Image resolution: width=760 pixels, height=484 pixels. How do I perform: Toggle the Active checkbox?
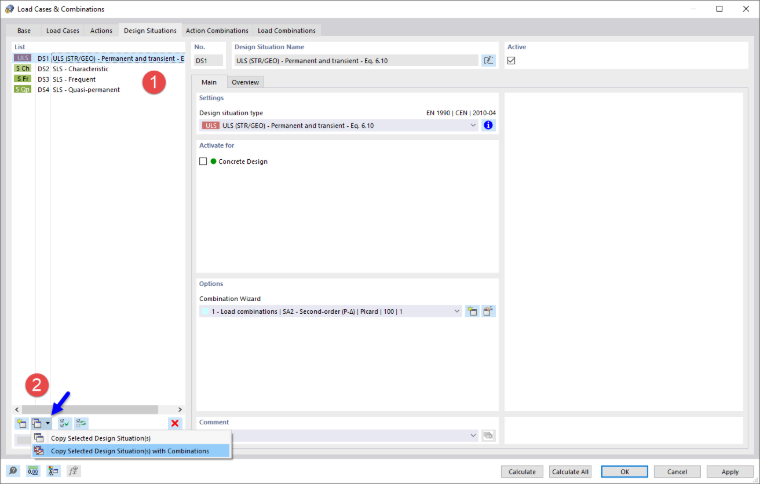(x=511, y=61)
